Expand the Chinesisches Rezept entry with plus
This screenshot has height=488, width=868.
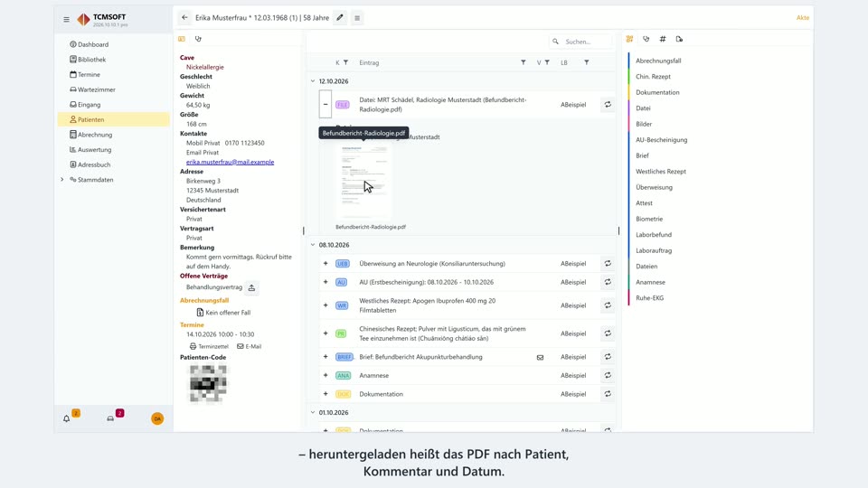(x=325, y=333)
